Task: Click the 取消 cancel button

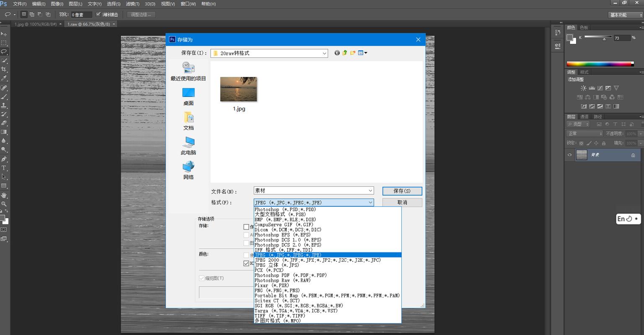Action: pos(402,202)
